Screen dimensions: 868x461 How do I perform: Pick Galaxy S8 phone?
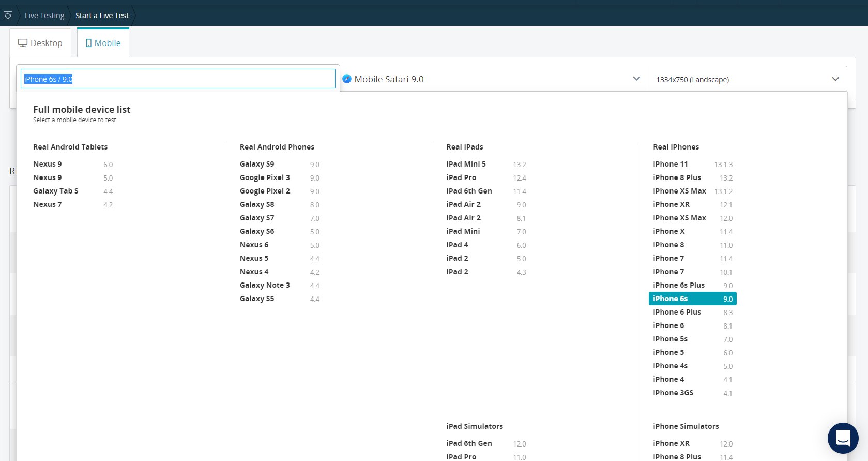pos(280,204)
